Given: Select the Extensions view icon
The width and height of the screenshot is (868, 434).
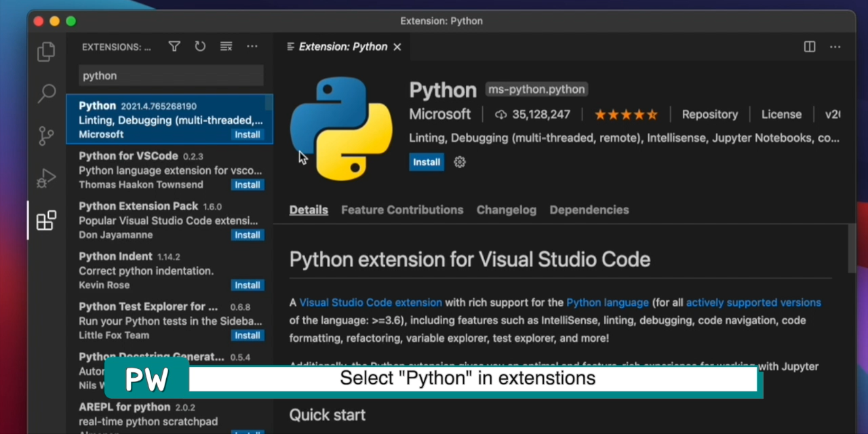Looking at the screenshot, I should 46,220.
